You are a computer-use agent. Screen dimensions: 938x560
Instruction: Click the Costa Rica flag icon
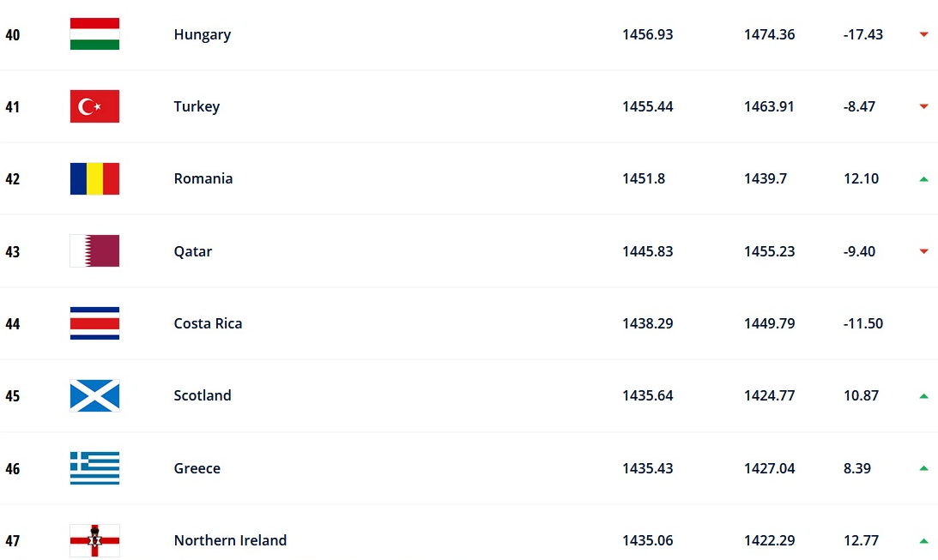[x=94, y=323]
